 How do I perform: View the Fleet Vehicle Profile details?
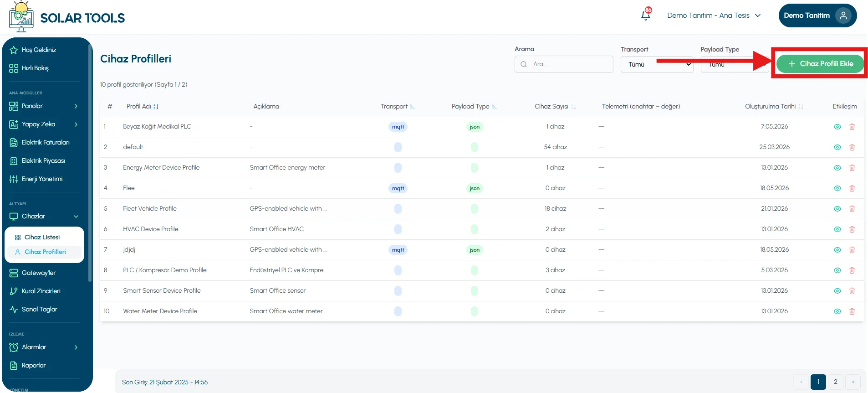click(x=837, y=209)
